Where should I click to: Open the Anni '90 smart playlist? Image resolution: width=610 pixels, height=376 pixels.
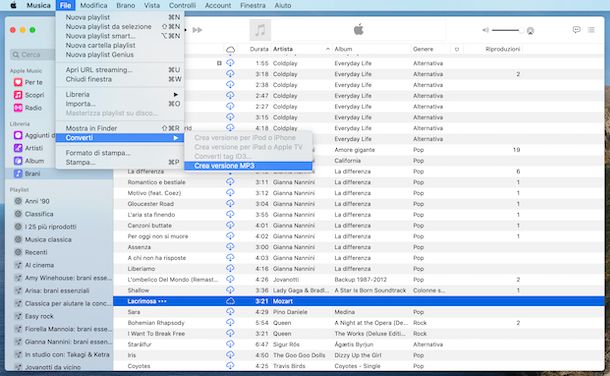[37, 201]
